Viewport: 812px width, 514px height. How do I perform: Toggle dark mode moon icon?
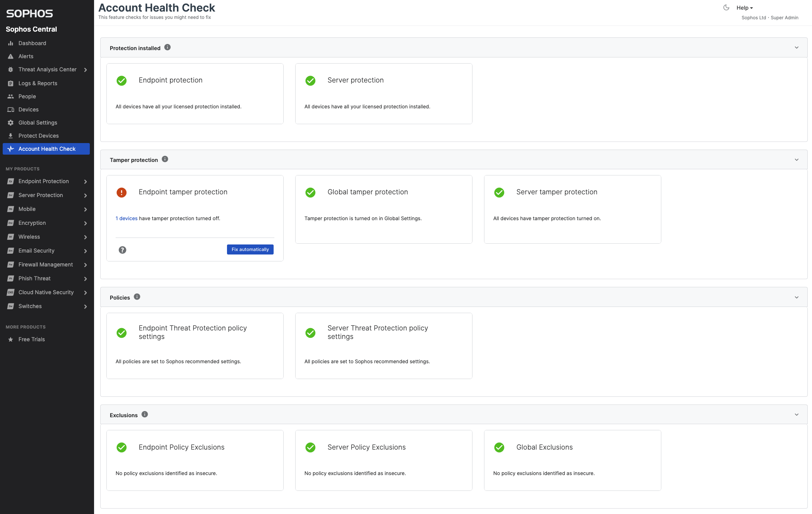click(x=726, y=7)
